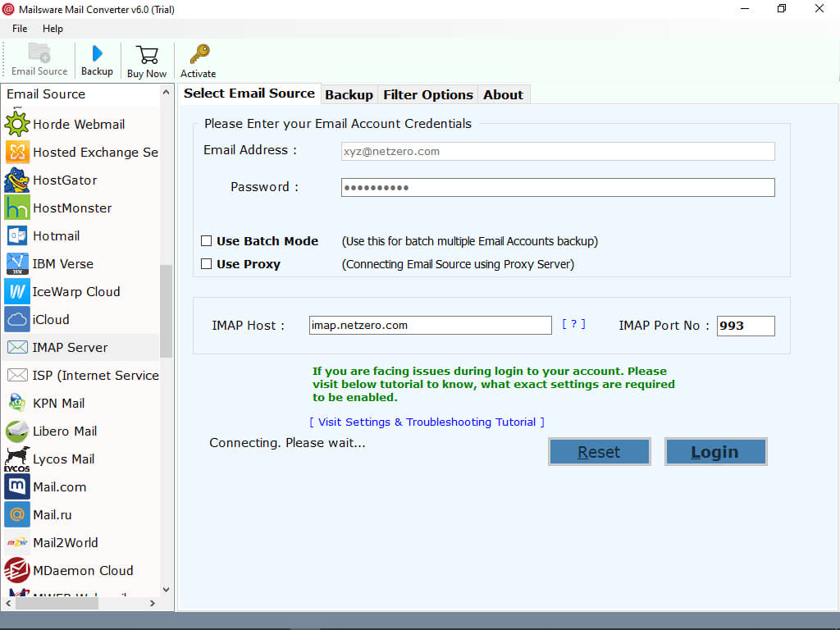Click source list scroll down arrow
This screenshot has width=840, height=630.
166,590
